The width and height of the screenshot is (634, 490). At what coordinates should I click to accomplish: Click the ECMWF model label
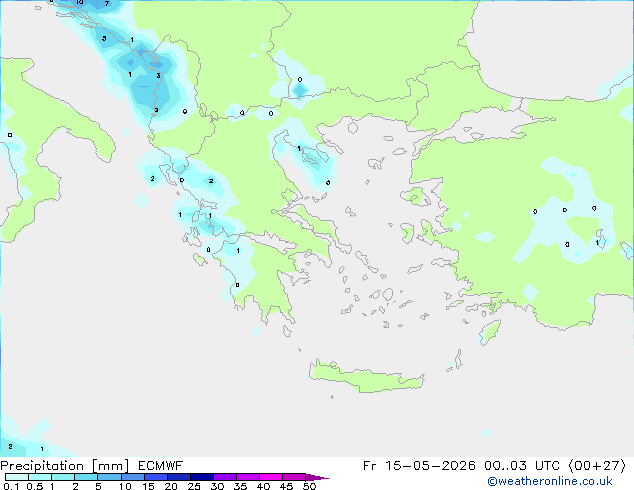(161, 466)
